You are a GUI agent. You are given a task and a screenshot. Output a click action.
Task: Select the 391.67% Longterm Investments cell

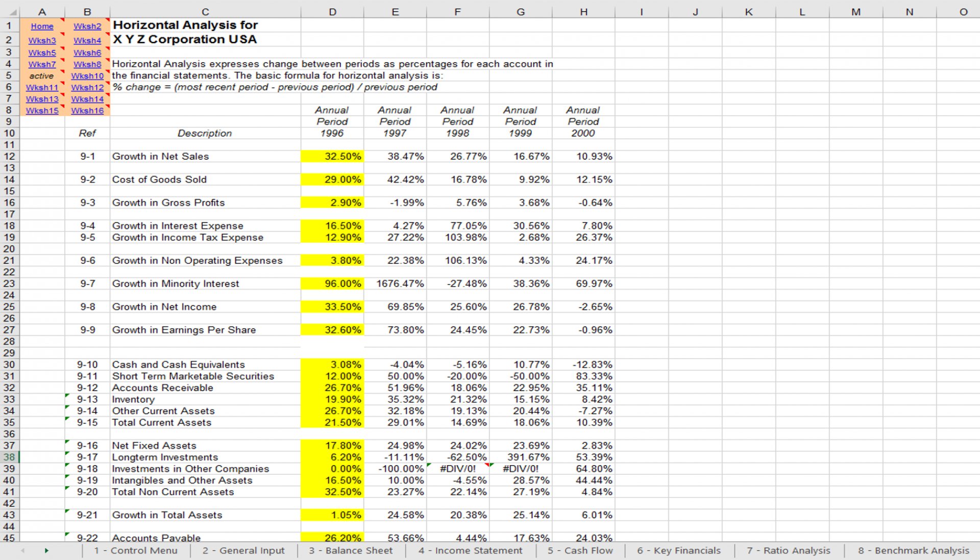pos(521,457)
